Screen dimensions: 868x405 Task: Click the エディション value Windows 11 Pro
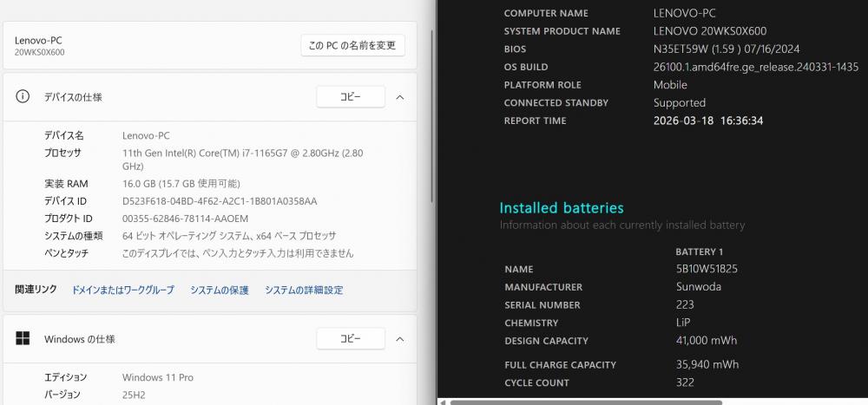[158, 377]
